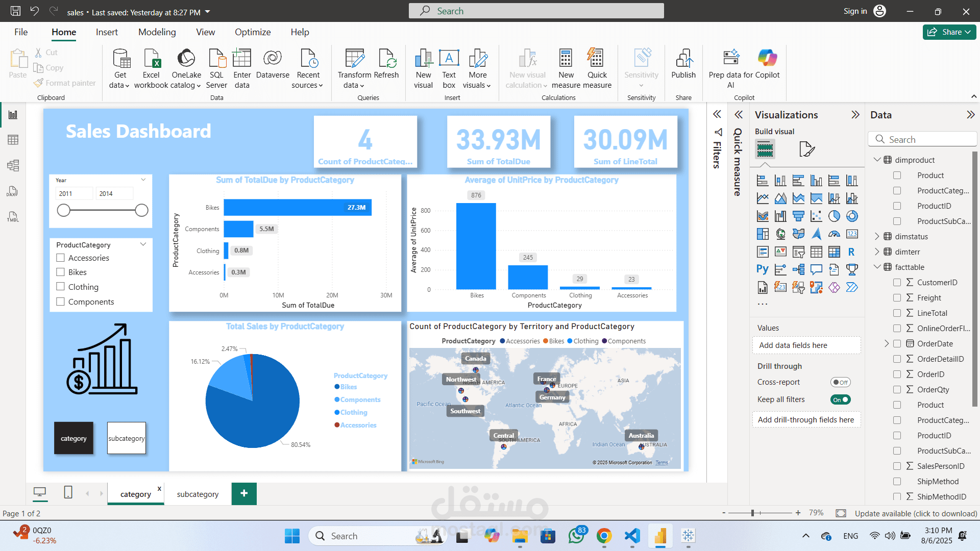Open the map Terms link
Viewport: 980px width, 551px height.
click(661, 463)
